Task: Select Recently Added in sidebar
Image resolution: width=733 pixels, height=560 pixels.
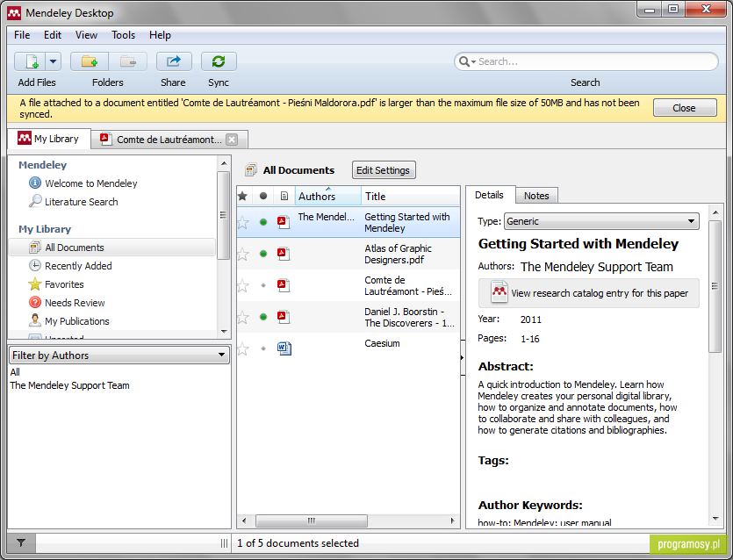Action: click(70, 266)
